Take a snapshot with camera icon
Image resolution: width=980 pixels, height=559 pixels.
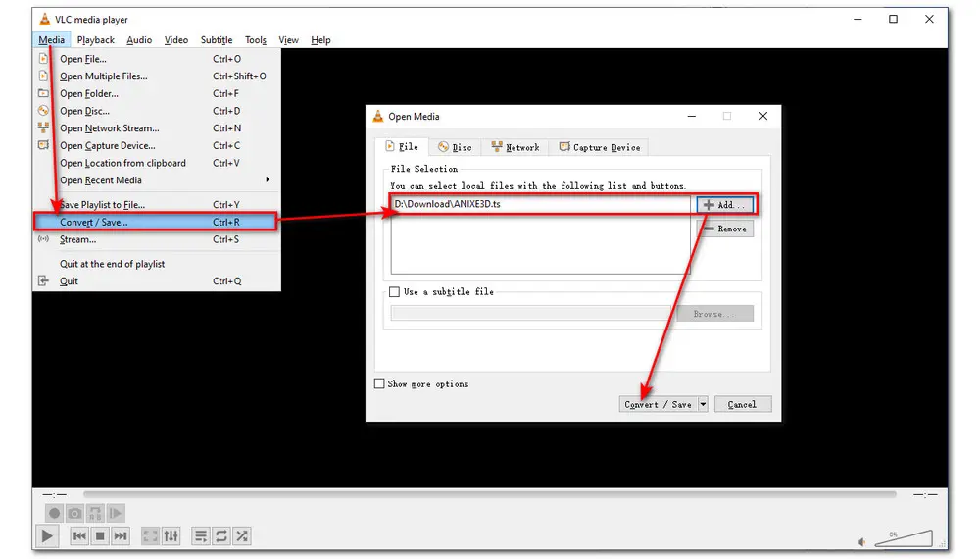point(75,513)
